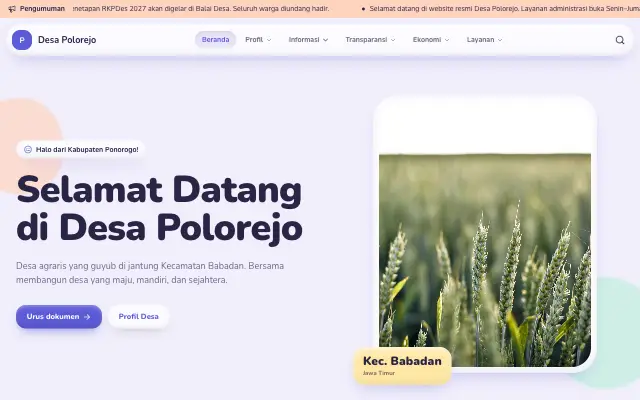Click the wheat field hero image
The height and width of the screenshot is (400, 640).
tap(485, 260)
